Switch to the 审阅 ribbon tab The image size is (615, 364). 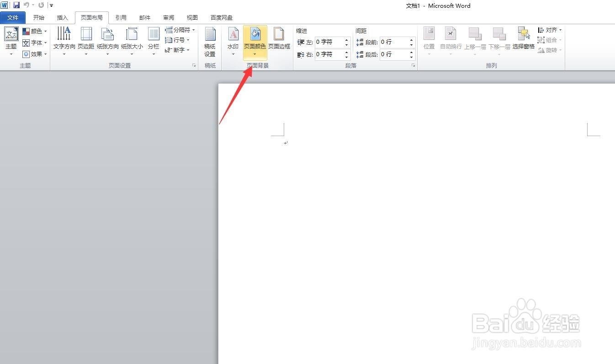pyautogui.click(x=169, y=18)
